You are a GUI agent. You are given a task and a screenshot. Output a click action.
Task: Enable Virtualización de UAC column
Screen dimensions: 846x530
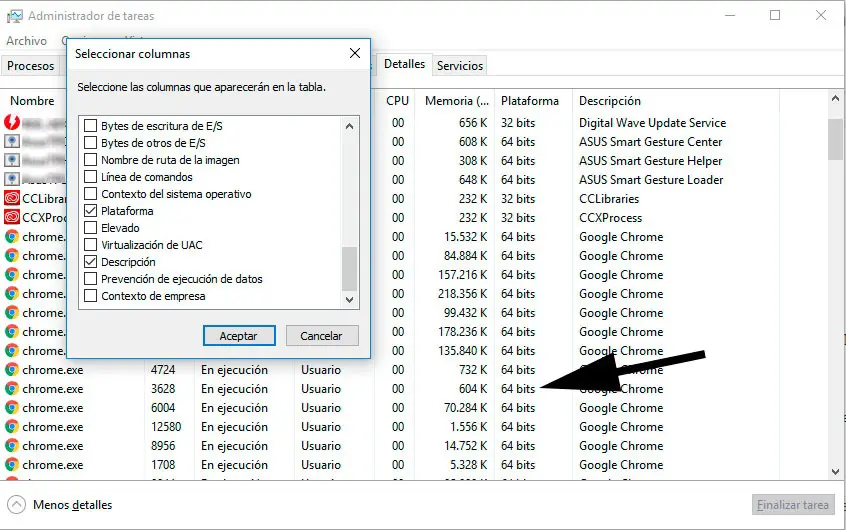pos(91,245)
